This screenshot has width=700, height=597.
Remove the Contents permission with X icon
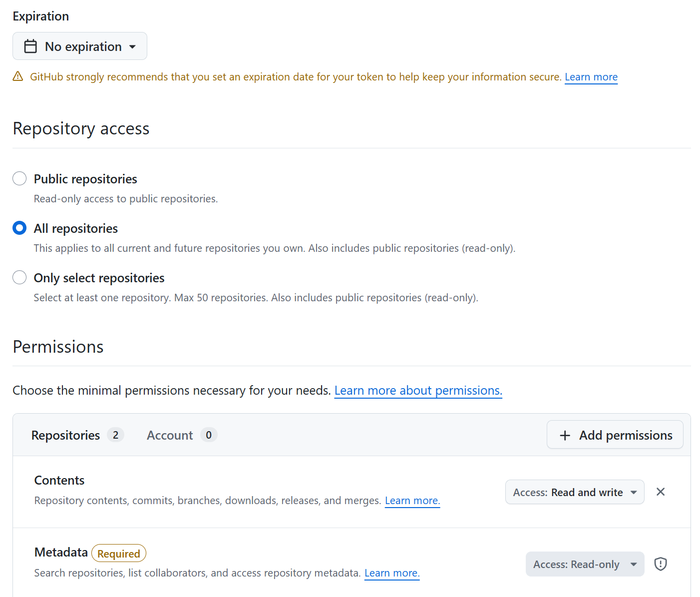click(661, 492)
